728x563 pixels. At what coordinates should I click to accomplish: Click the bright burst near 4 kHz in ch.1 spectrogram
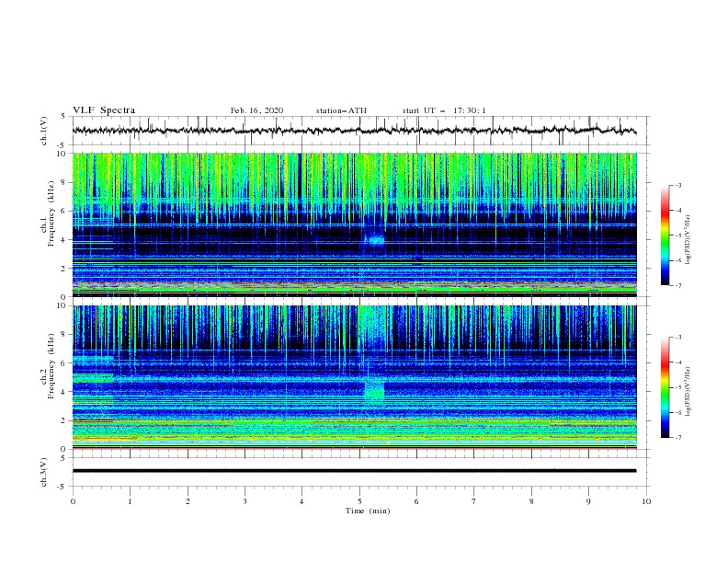point(374,240)
